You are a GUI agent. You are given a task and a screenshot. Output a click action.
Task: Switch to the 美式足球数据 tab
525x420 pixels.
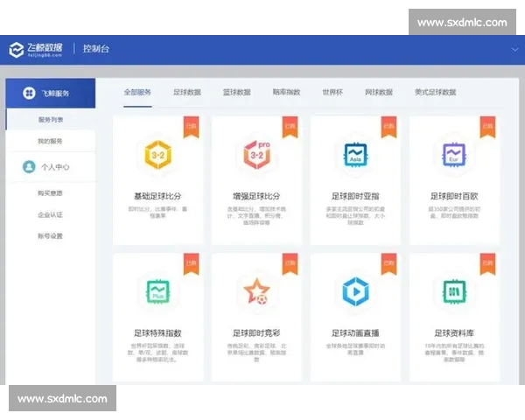435,92
